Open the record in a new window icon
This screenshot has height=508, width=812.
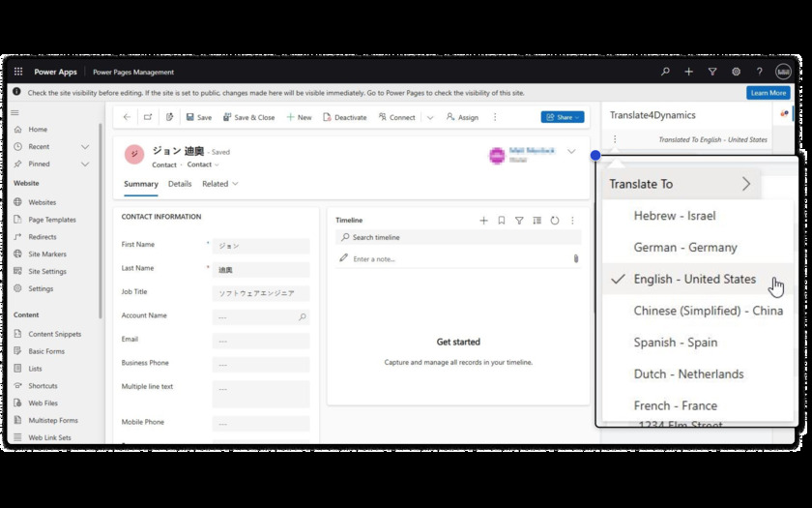click(x=148, y=117)
